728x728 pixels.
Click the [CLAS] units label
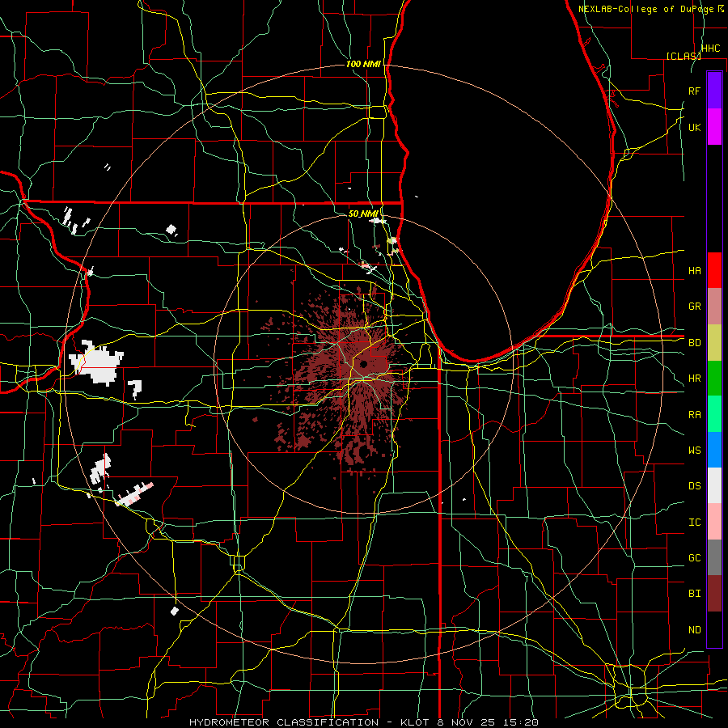click(684, 56)
